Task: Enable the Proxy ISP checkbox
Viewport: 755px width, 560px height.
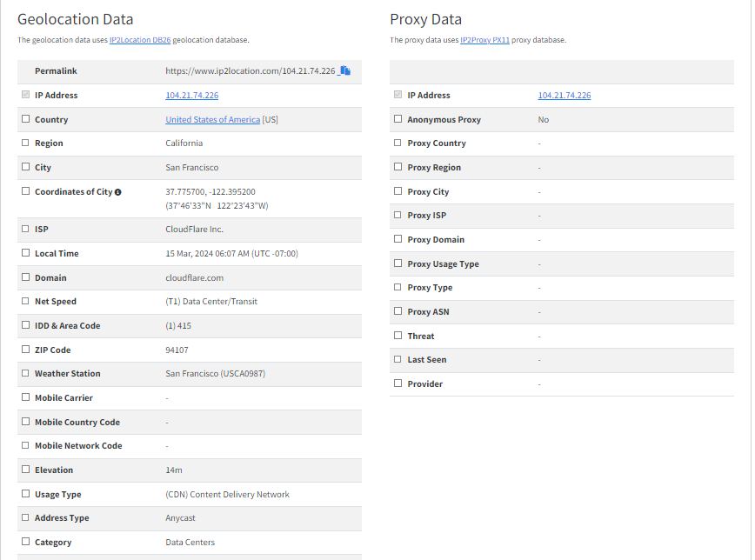Action: 398,216
